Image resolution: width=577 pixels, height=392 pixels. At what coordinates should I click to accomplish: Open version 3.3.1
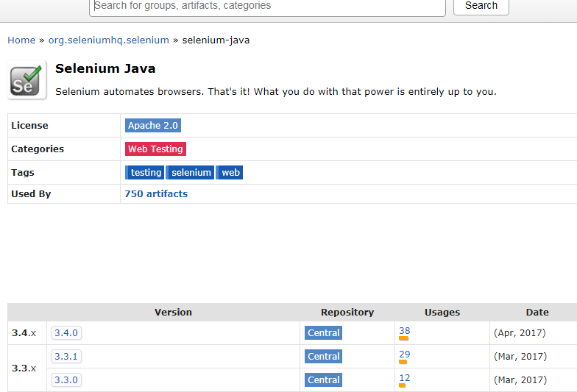[x=66, y=356]
